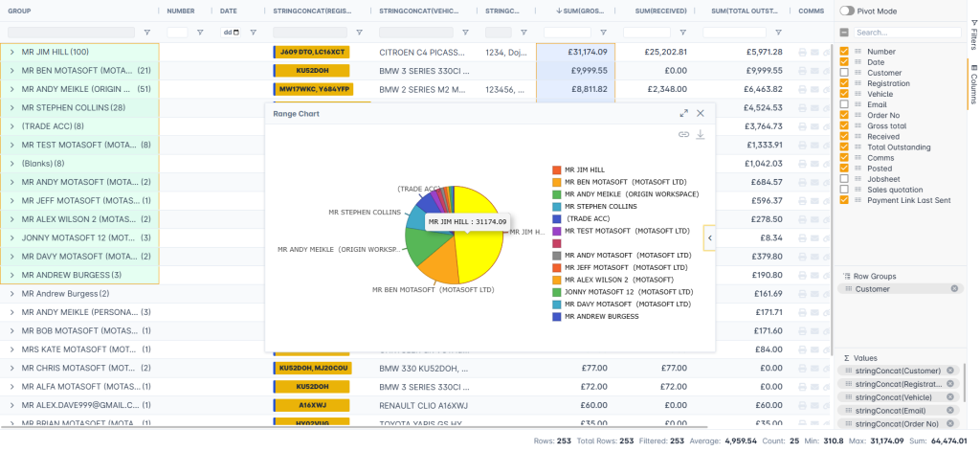Image resolution: width=980 pixels, height=451 pixels.
Task: Open filter menu for Number column
Action: [200, 33]
